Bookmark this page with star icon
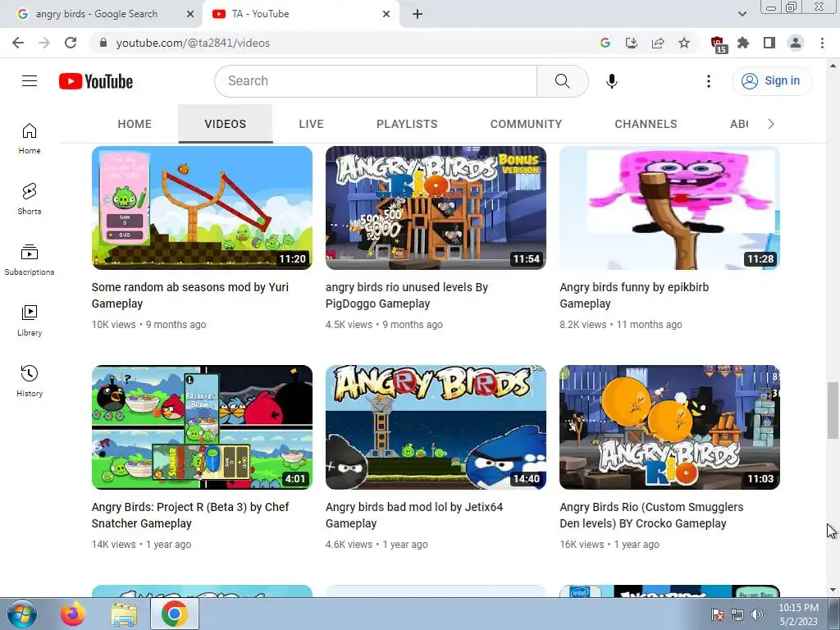 [x=684, y=43]
